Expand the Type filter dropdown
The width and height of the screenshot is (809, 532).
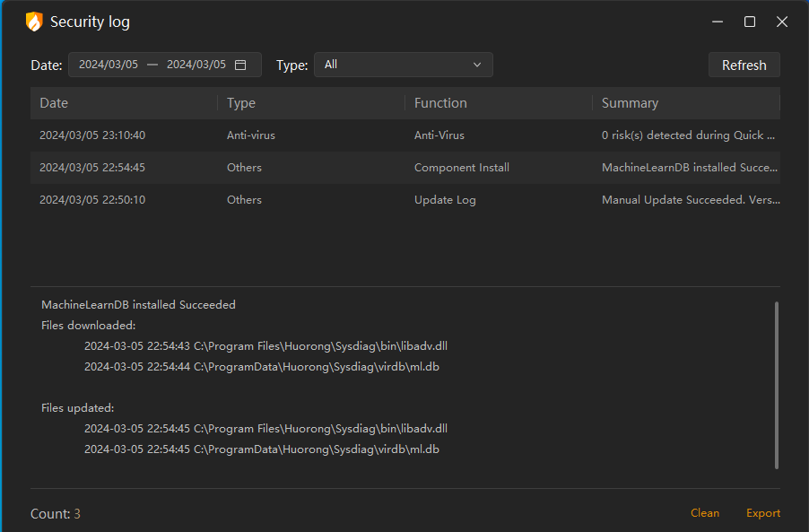tap(403, 65)
